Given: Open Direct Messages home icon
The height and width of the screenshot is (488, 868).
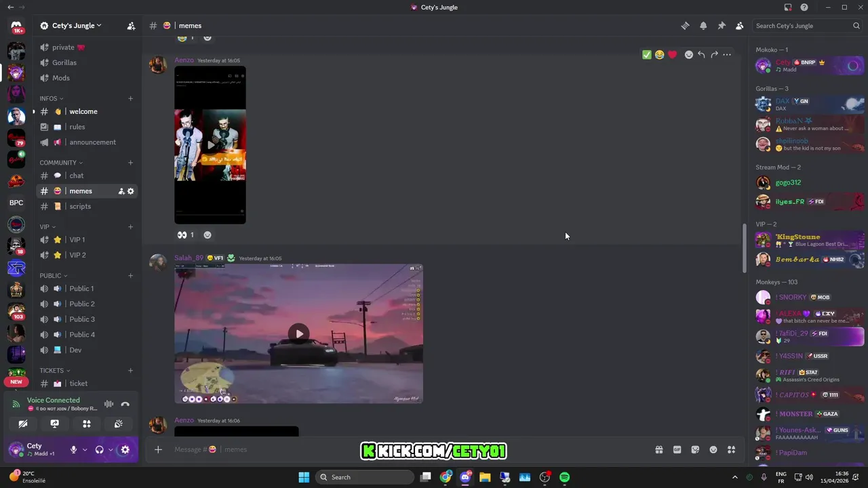Looking at the screenshot, I should (16, 26).
